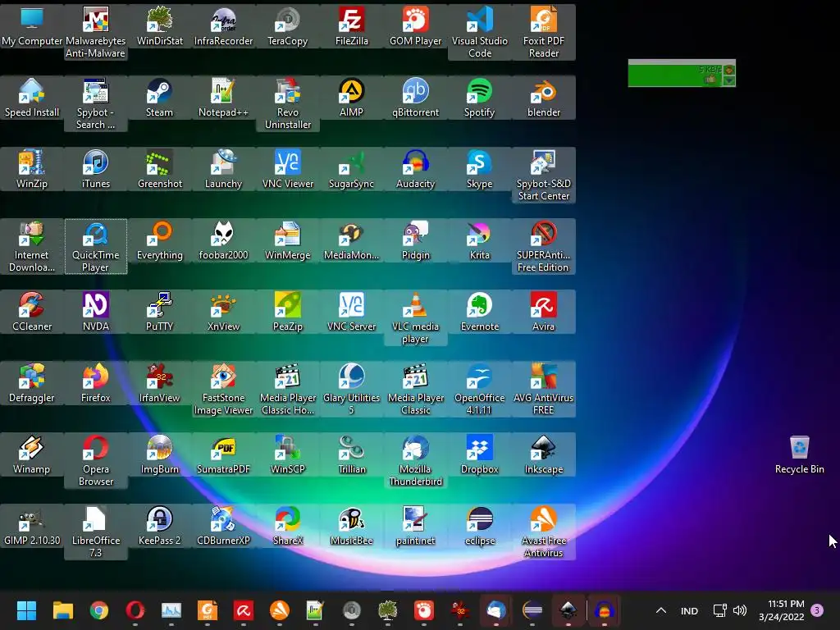Click the WinMerge desktop shortcut
Image resolution: width=840 pixels, height=630 pixels.
(288, 240)
